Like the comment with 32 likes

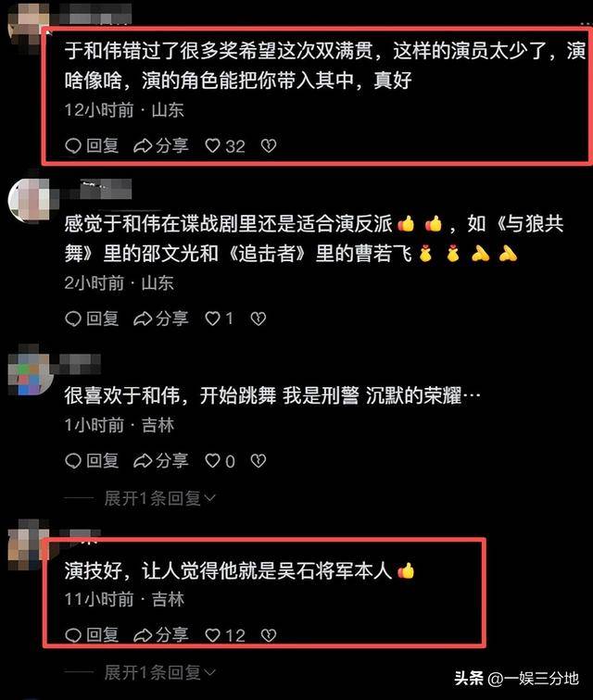click(225, 146)
